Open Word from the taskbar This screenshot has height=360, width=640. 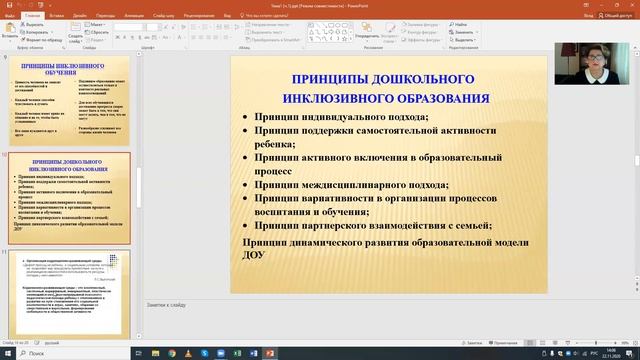(x=253, y=353)
